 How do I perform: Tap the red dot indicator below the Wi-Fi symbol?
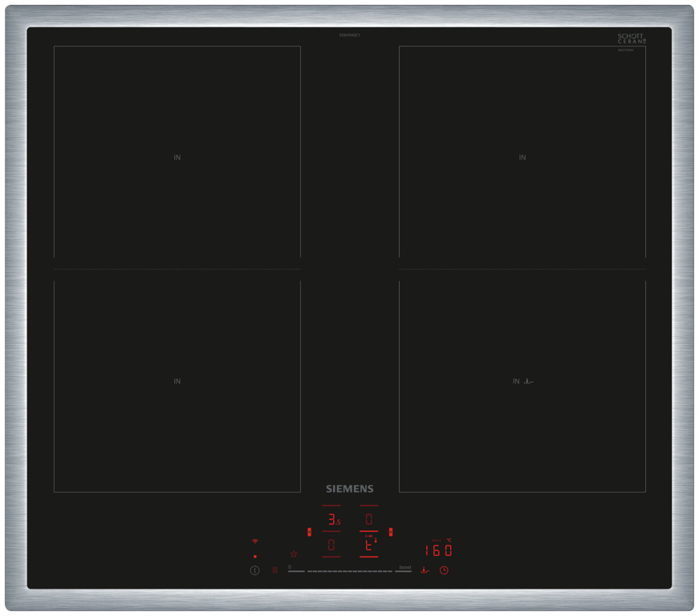pos(255,557)
